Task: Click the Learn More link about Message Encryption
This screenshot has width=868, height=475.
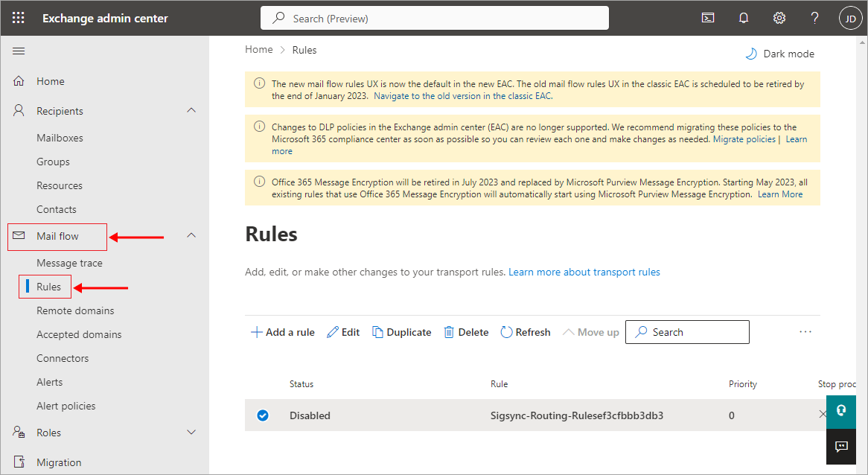Action: click(780, 194)
